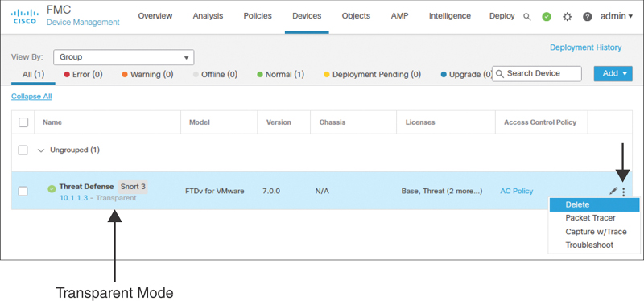Image resolution: width=644 pixels, height=301 pixels.
Task: Click the Name column header
Action: click(52, 122)
